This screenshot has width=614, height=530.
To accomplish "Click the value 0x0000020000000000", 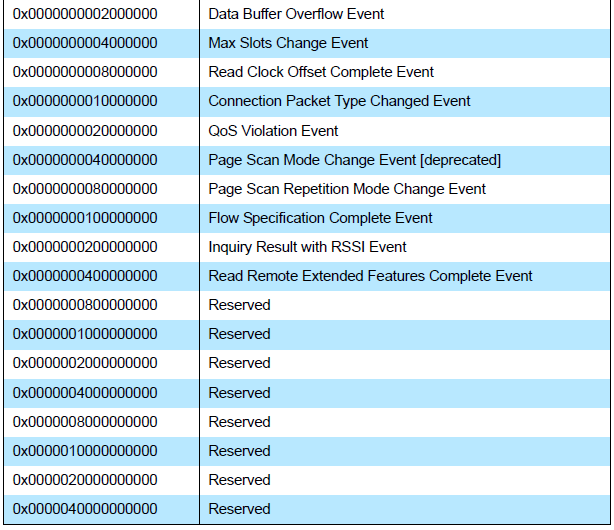I will (85, 479).
